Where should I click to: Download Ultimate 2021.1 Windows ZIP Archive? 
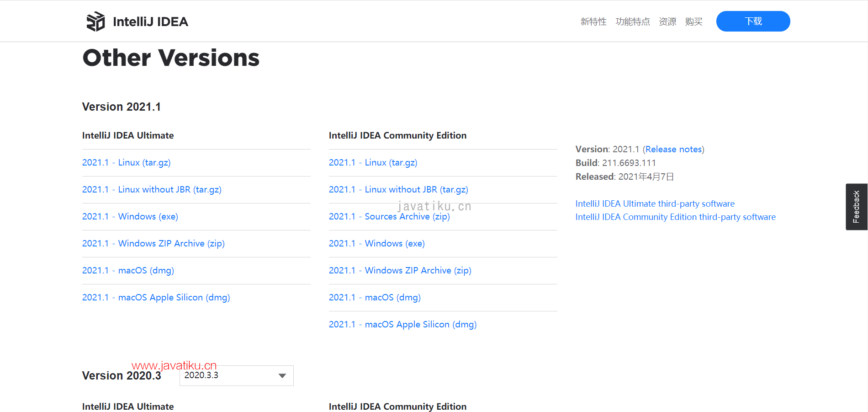pyautogui.click(x=153, y=244)
